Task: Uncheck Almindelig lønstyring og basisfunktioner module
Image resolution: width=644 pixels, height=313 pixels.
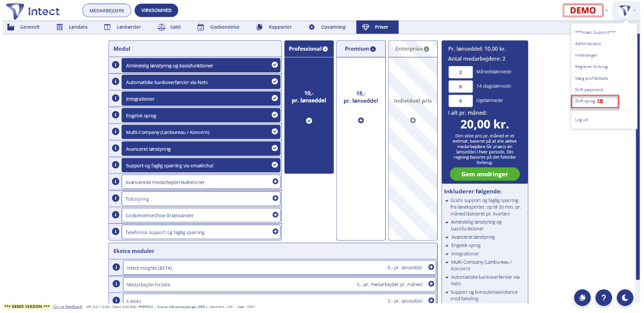Action: pos(275,65)
